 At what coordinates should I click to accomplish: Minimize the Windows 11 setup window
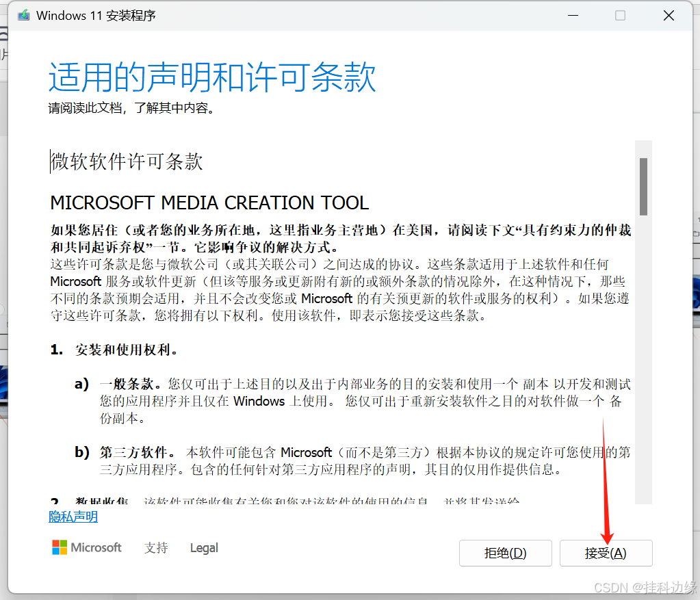click(x=573, y=16)
